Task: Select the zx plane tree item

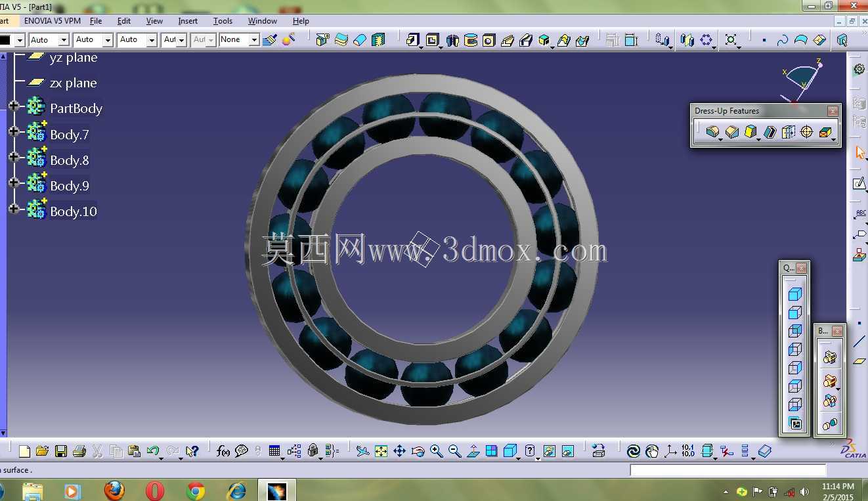Action: (73, 83)
